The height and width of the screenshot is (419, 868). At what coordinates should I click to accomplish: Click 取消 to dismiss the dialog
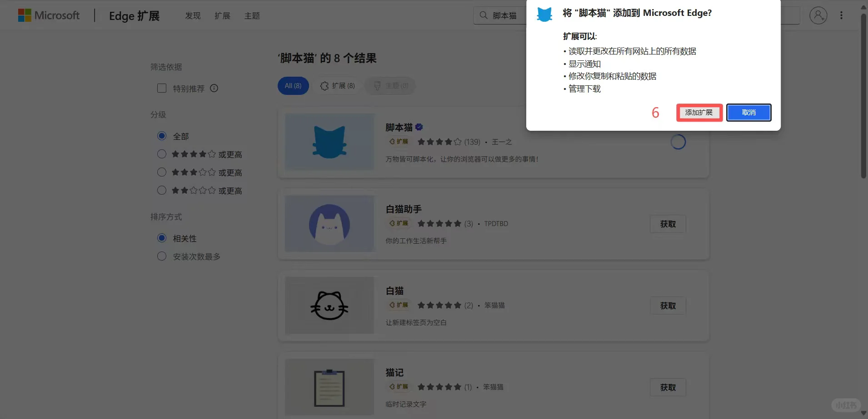click(748, 112)
